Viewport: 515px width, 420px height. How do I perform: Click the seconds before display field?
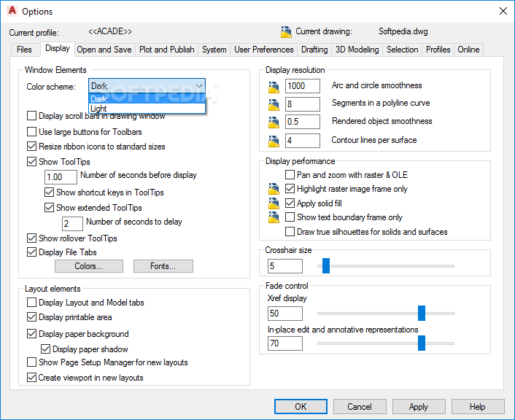click(x=61, y=177)
